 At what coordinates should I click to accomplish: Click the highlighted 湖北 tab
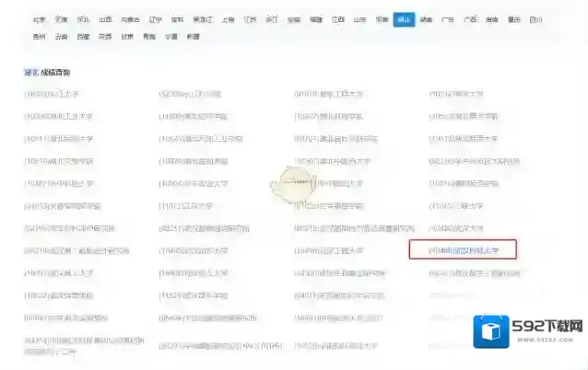403,19
